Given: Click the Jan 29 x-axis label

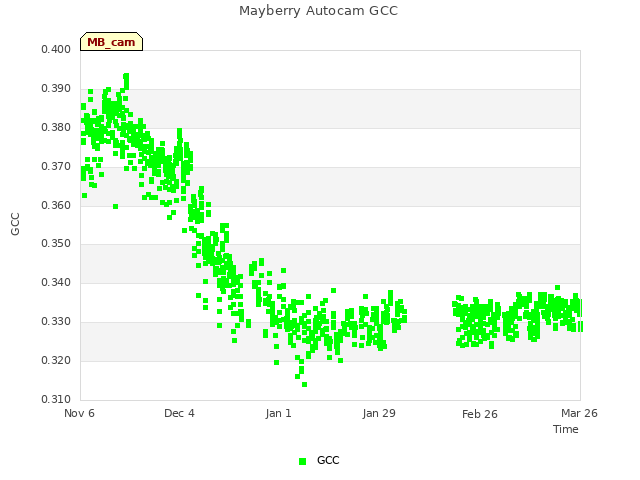Looking at the screenshot, I should tap(379, 413).
